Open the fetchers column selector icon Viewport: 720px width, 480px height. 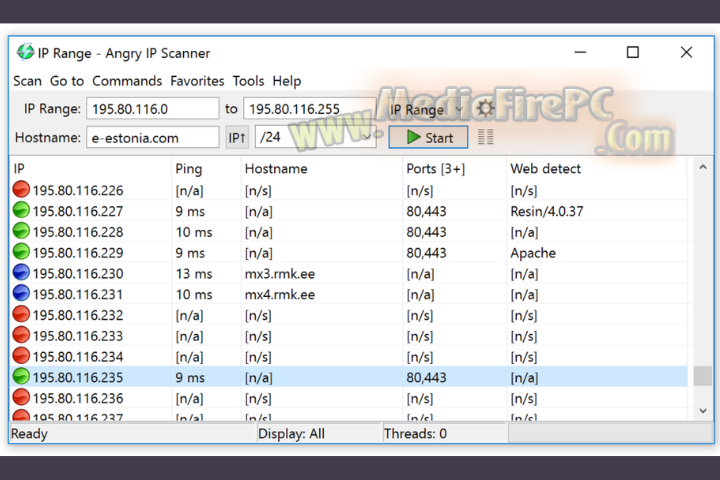coord(485,137)
